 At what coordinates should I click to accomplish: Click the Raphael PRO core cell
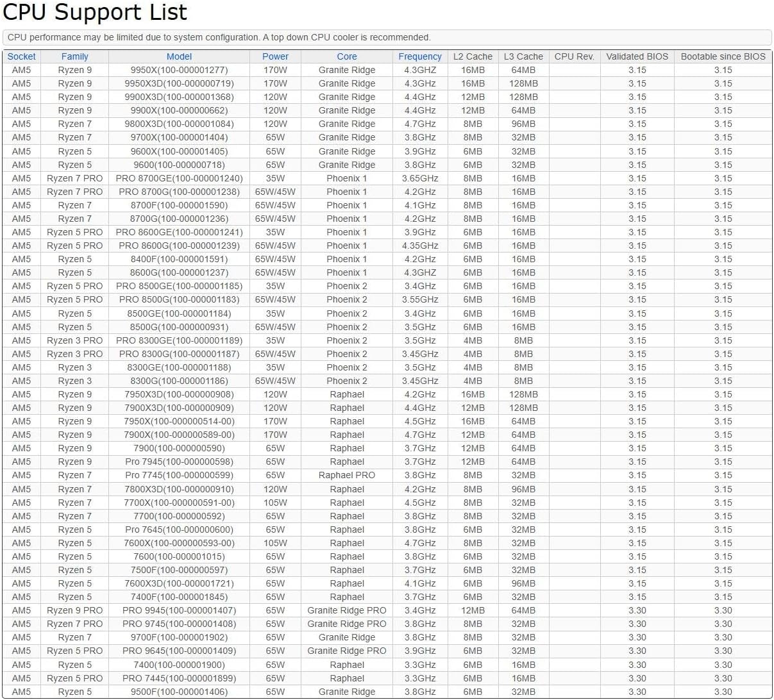point(346,475)
